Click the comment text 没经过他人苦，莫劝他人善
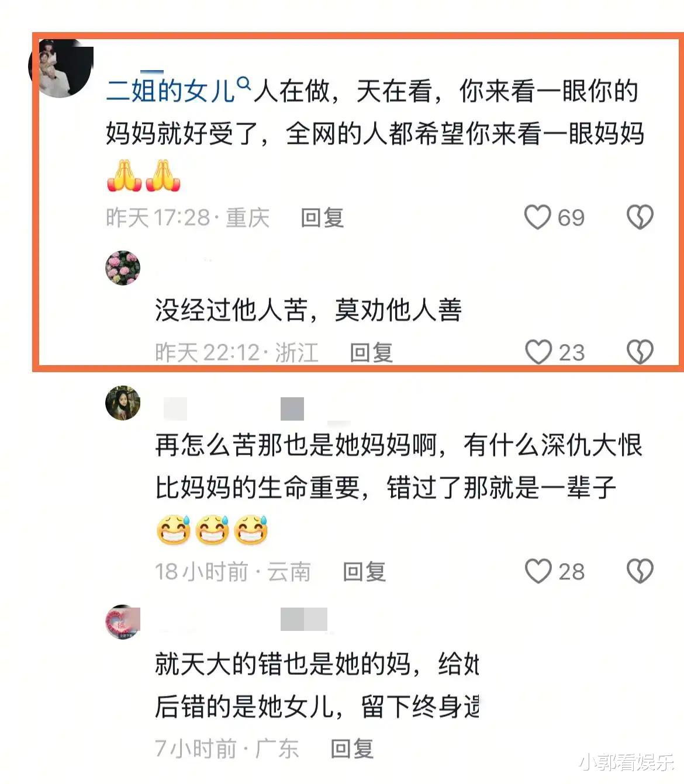Image resolution: width=684 pixels, height=784 pixels. 308,310
